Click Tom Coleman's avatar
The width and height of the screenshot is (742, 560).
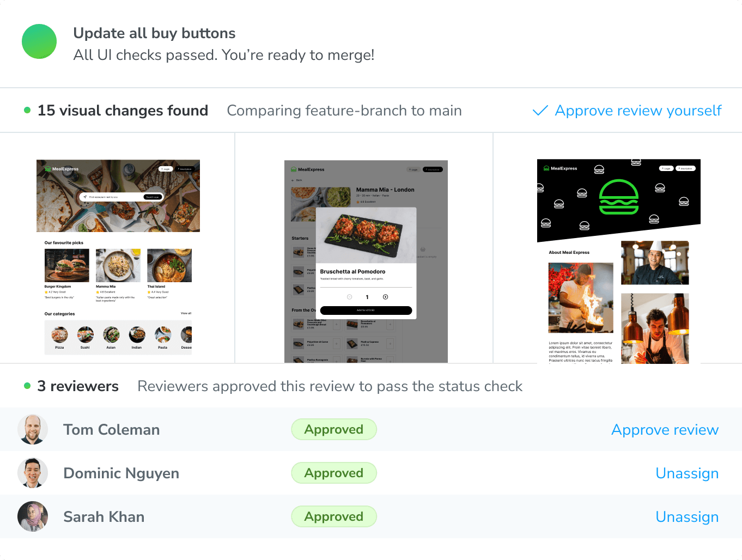(33, 429)
